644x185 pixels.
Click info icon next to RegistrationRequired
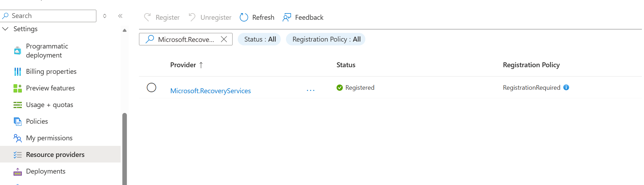tap(566, 87)
